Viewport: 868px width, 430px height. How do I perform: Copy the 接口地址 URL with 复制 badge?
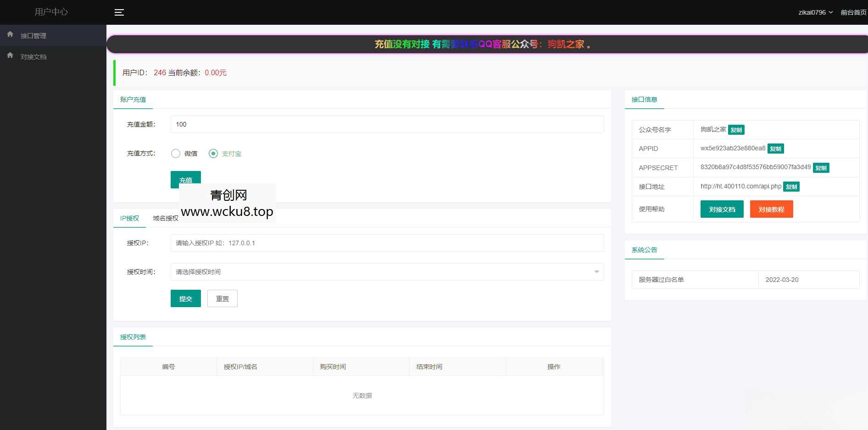click(791, 187)
